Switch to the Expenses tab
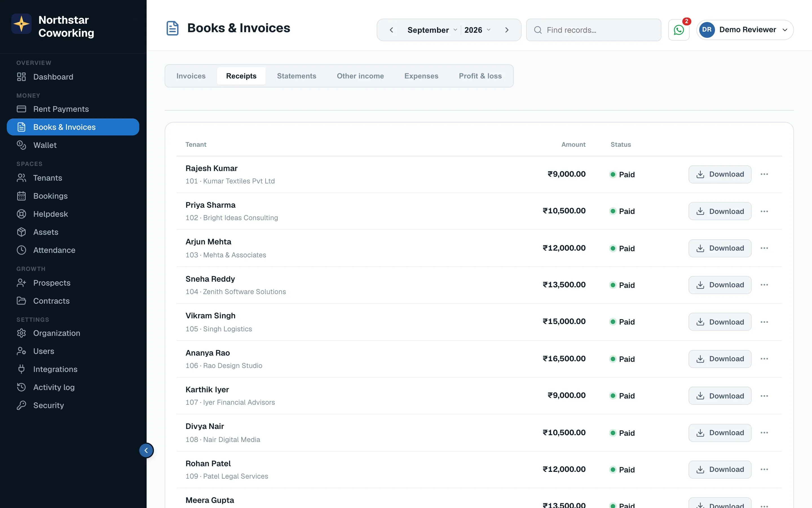 (x=421, y=76)
